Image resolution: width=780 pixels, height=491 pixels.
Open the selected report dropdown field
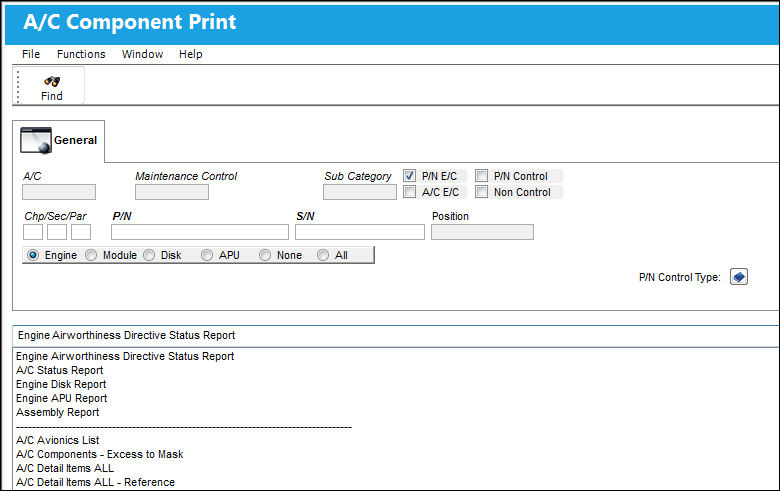pos(396,336)
